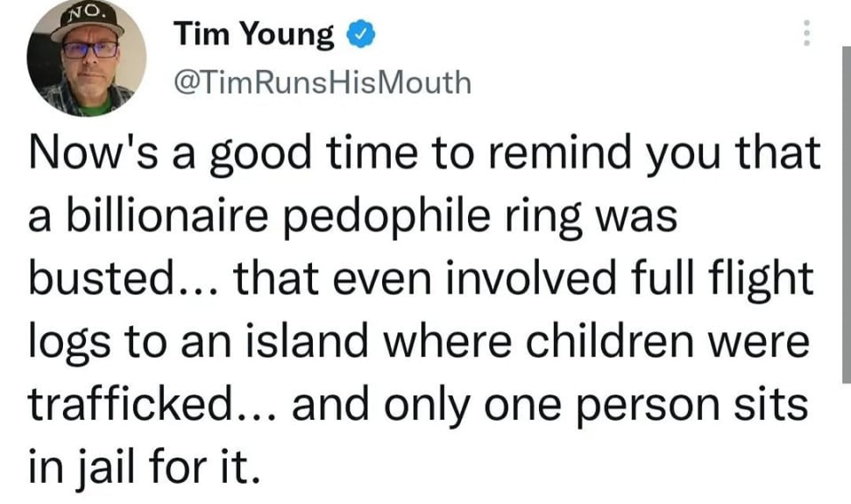Viewport: 851px width, 504px height.
Task: Open the @TimRunsHisMouth handle link
Action: click(x=322, y=83)
